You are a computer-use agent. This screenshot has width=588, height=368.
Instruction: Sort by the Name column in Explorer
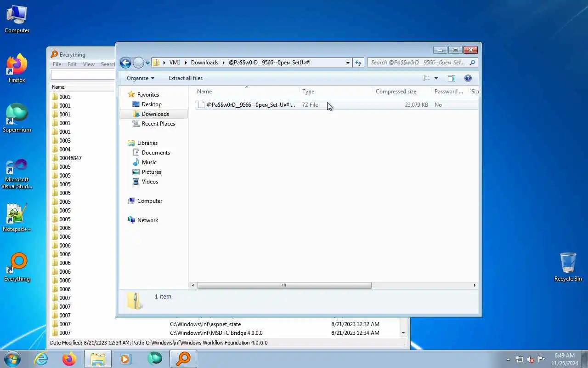click(247, 92)
